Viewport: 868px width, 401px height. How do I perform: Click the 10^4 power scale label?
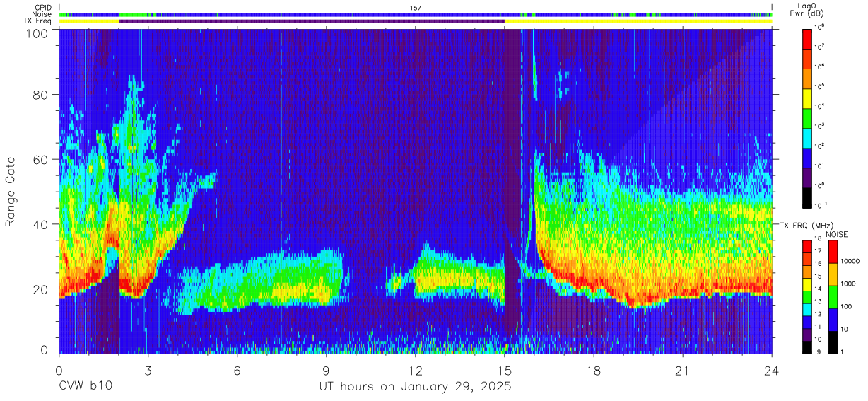[819, 106]
